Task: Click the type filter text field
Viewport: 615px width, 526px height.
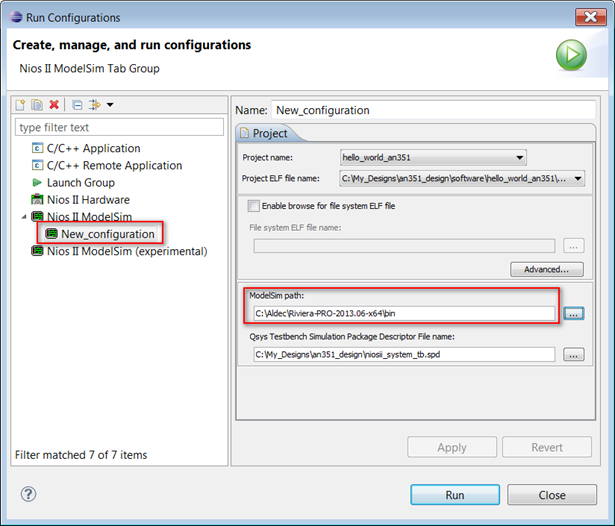Action: tap(119, 127)
